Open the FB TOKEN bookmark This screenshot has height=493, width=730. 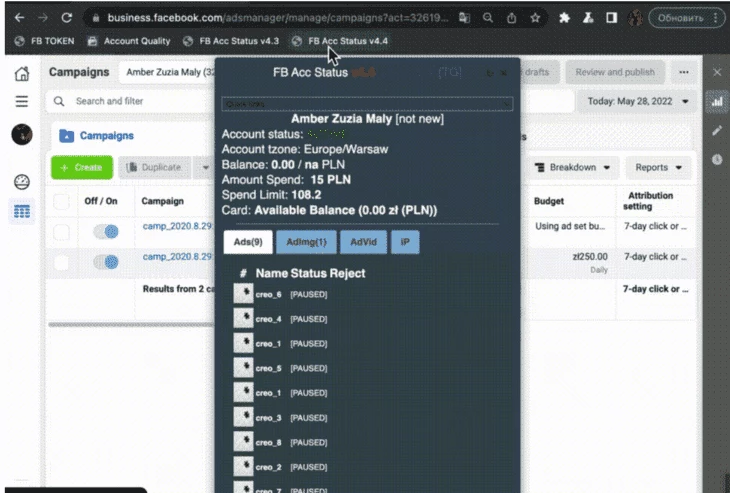point(45,41)
